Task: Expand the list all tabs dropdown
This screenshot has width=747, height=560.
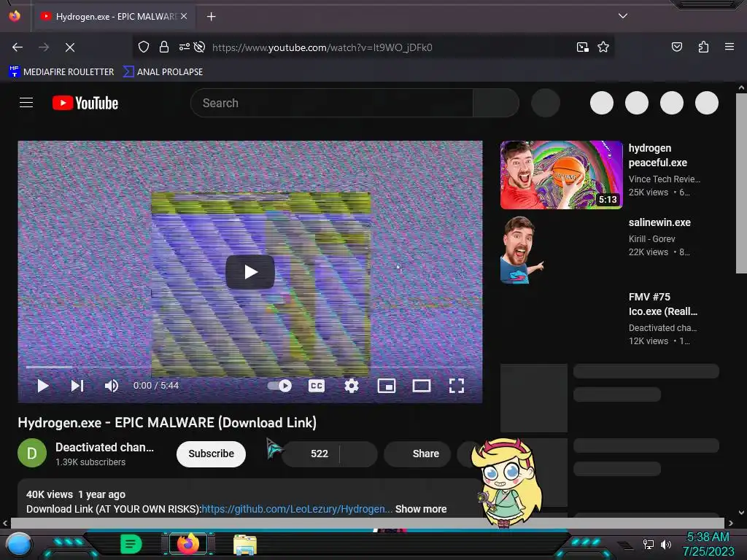Action: coord(623,16)
